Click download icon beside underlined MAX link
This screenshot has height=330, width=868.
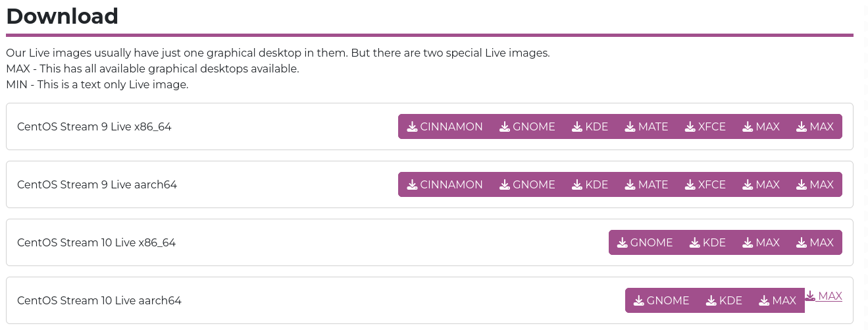[x=810, y=296]
